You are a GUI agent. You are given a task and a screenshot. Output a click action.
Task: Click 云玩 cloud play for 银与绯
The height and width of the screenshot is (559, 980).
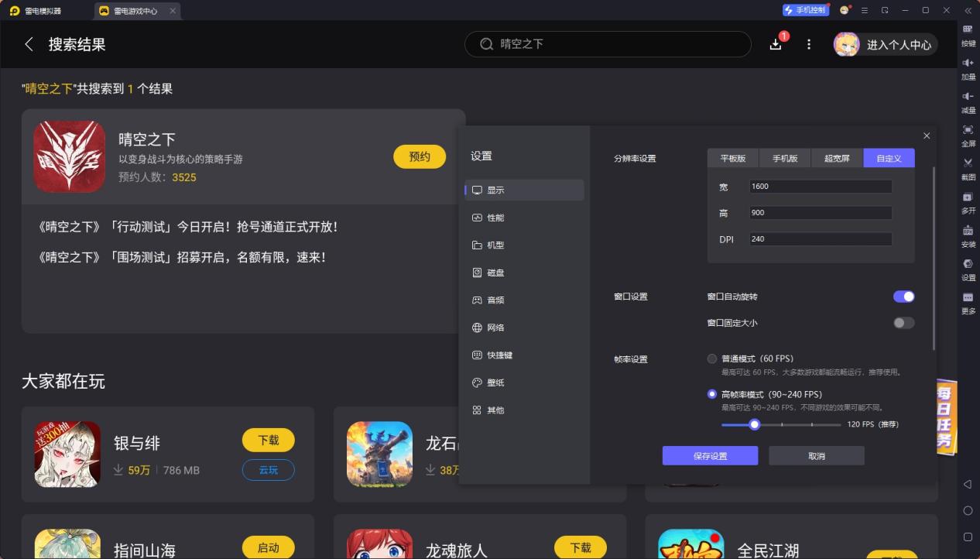pyautogui.click(x=269, y=470)
